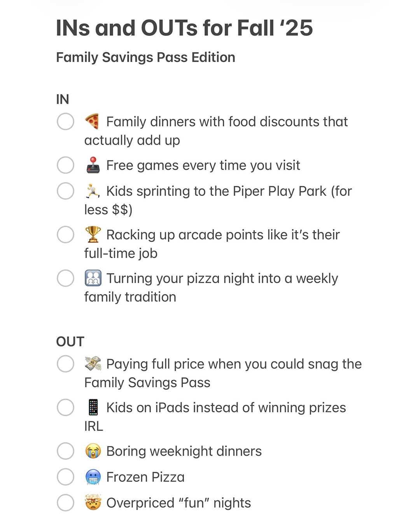Click the pizza slice emoji
The image size is (420, 525).
[93, 122]
